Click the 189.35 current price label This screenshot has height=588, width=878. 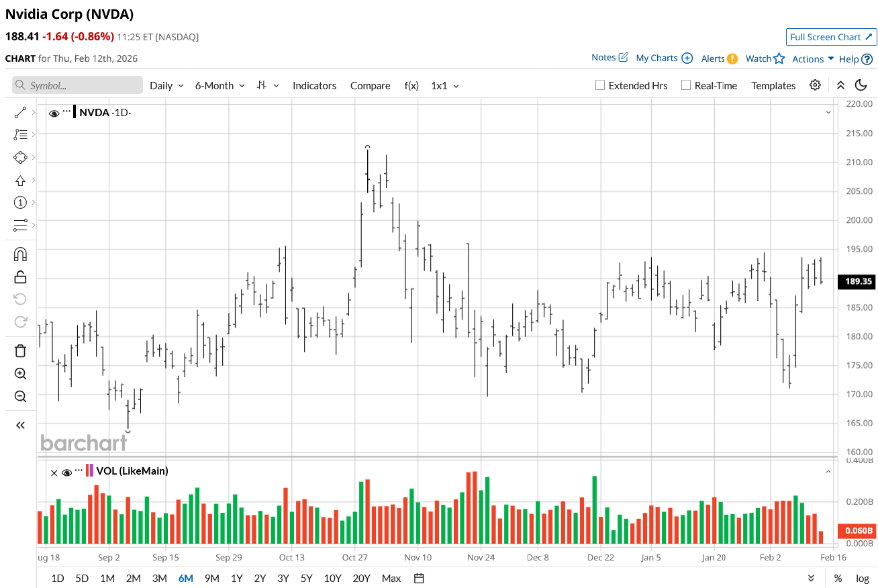tap(857, 281)
